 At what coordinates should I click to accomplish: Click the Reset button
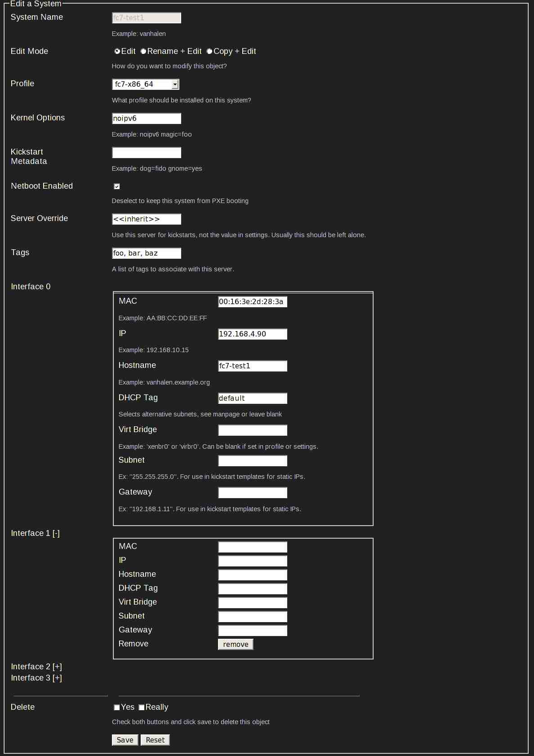tap(155, 740)
